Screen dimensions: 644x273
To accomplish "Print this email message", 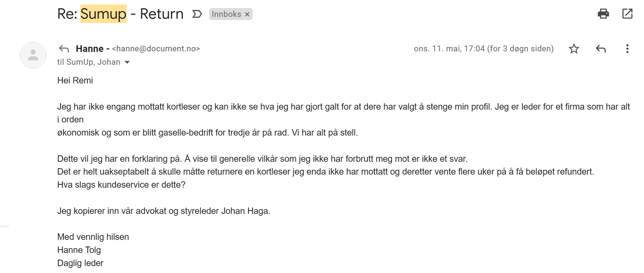I will (603, 14).
